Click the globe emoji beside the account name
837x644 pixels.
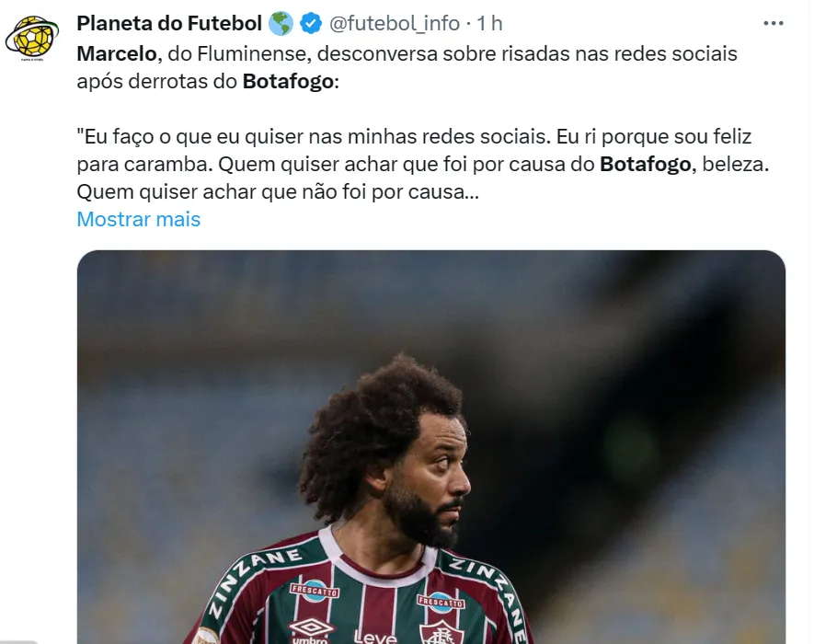pyautogui.click(x=281, y=24)
